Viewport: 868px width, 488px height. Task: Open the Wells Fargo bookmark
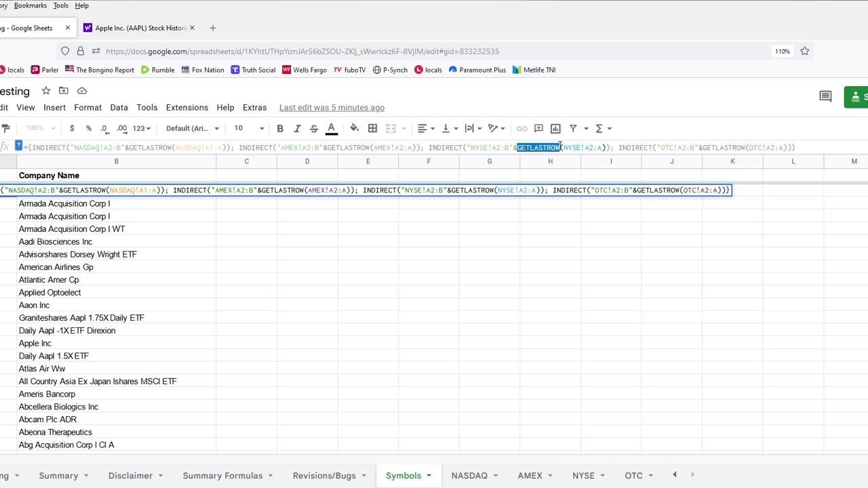pyautogui.click(x=304, y=70)
